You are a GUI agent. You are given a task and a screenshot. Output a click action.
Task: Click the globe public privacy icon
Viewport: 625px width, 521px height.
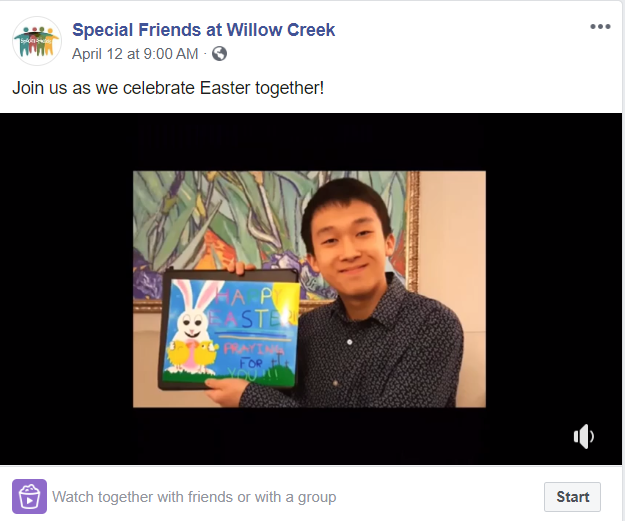(219, 54)
